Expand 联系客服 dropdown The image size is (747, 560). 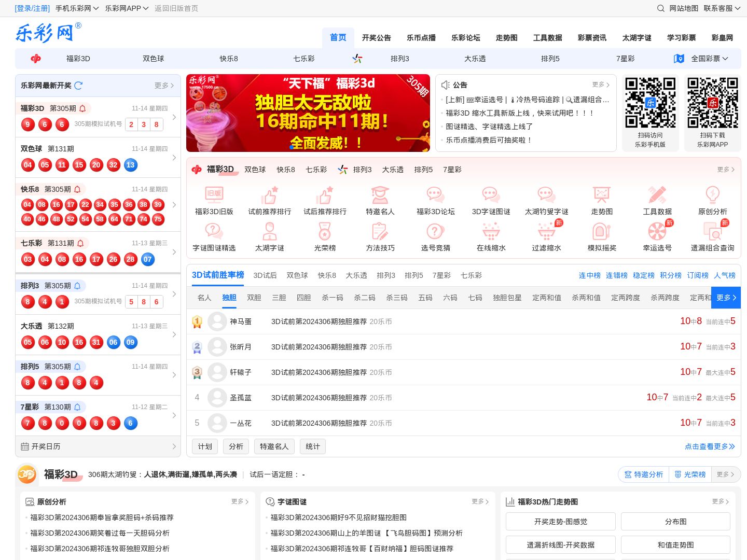722,8
